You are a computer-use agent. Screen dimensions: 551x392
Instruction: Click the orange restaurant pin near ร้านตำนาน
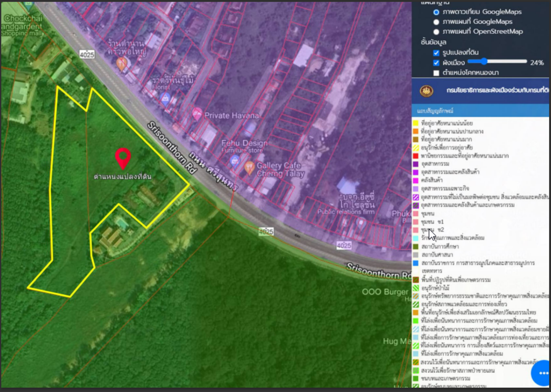click(x=122, y=64)
